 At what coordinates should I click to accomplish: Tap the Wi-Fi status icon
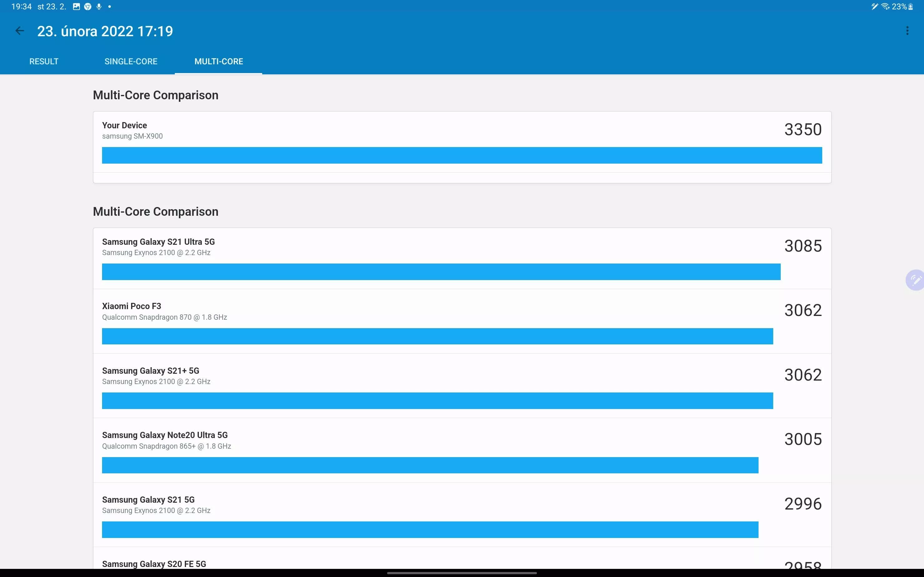885,7
